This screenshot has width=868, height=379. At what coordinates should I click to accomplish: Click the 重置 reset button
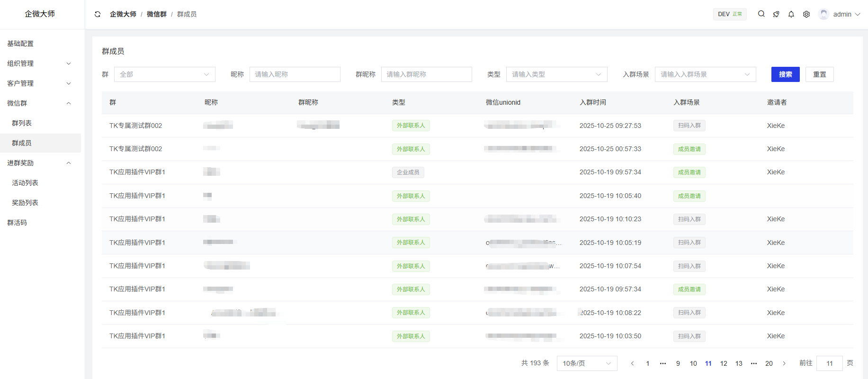819,74
